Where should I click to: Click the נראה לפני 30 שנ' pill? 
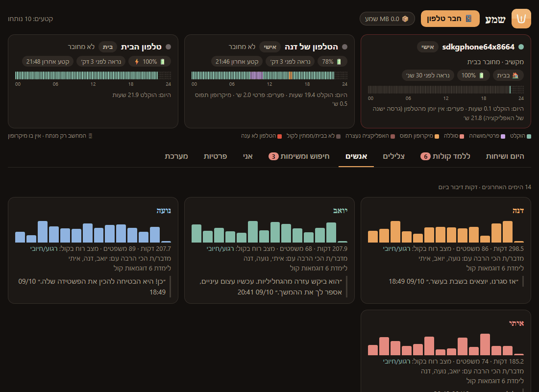click(x=428, y=75)
